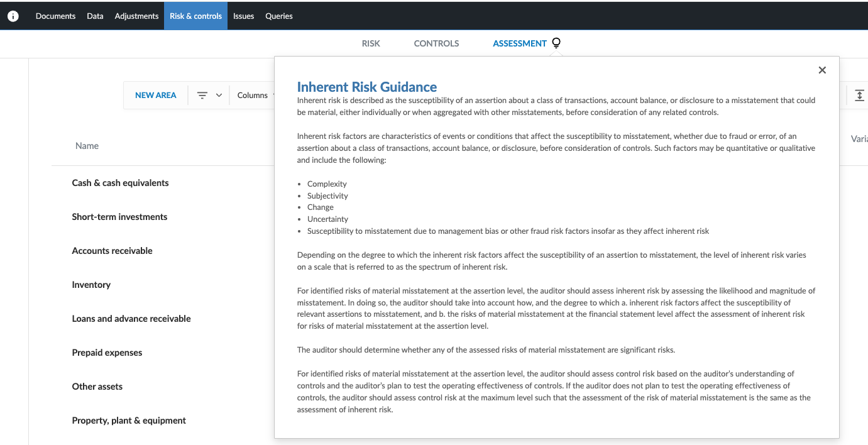The image size is (868, 445).
Task: Close the Inherent Risk Guidance popup
Action: 822,70
